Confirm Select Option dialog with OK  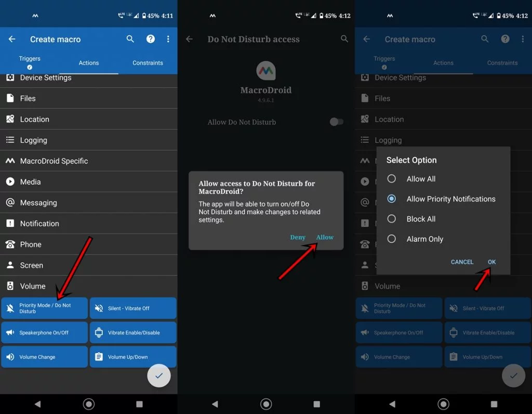491,262
